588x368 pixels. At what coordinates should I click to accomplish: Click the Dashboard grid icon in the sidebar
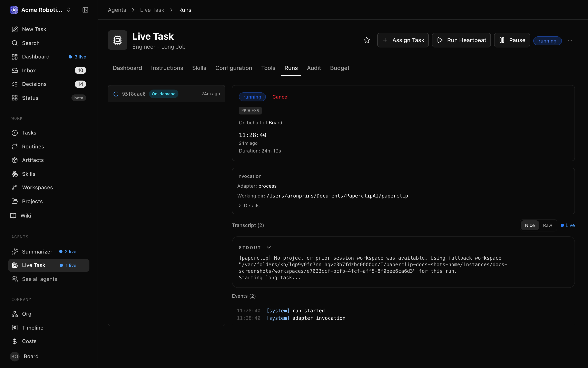14,57
